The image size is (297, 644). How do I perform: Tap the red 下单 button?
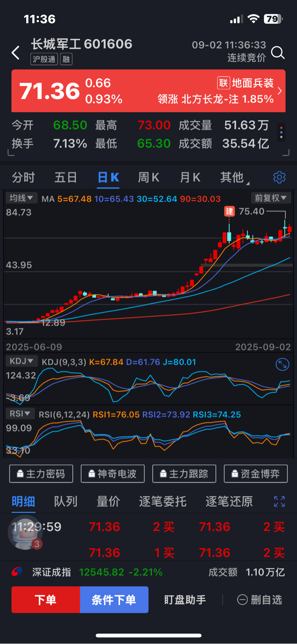click(46, 599)
